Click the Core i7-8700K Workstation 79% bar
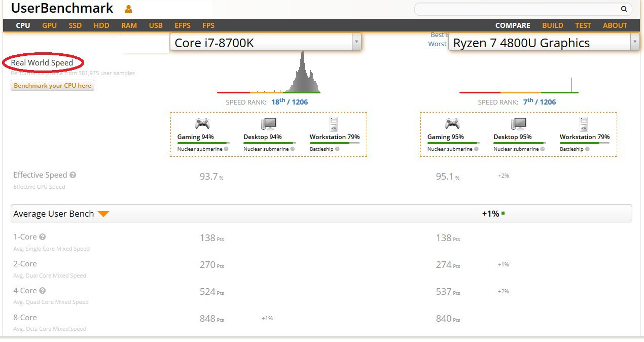Viewport: 644px width, 342px height. 335,143
